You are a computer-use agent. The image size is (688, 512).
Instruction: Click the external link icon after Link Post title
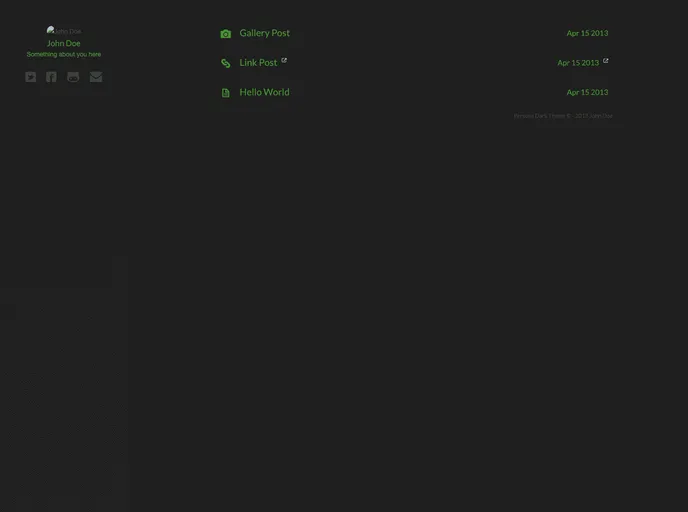click(x=284, y=61)
